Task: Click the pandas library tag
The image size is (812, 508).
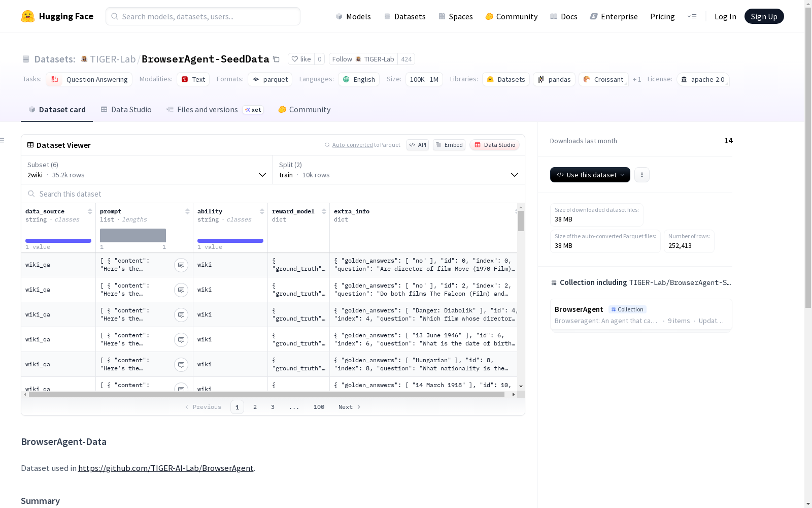Action: [x=554, y=79]
